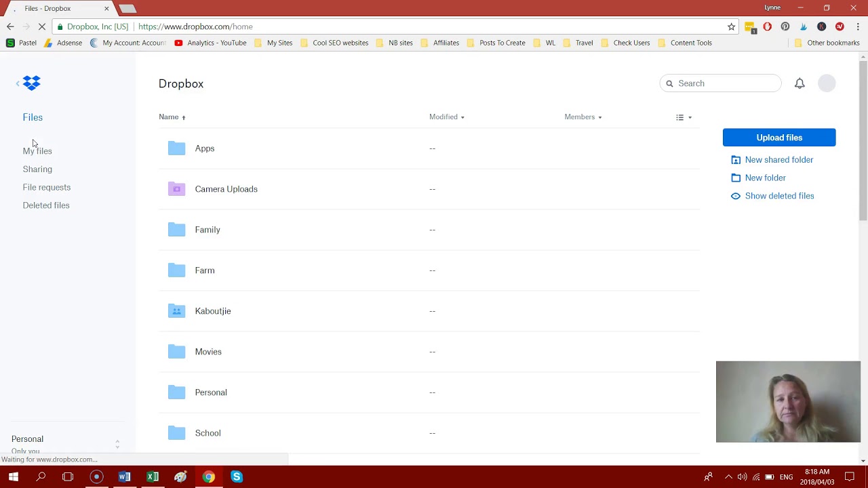Open the Adsense bookmark
This screenshot has width=868, height=488.
coord(63,43)
